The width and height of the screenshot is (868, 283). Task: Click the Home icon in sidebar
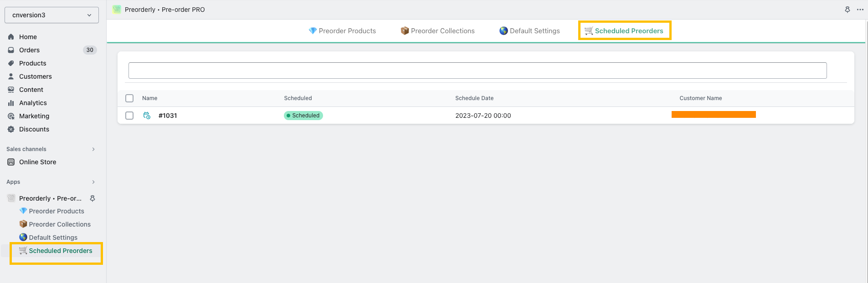[11, 37]
